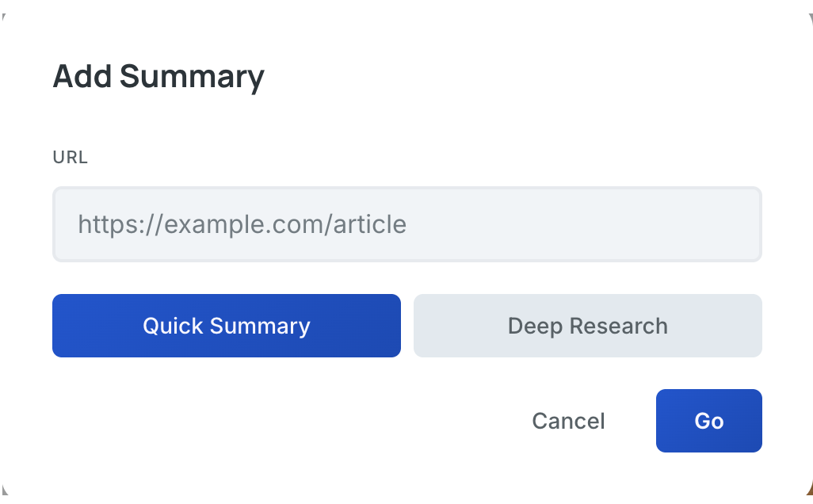Focus the https://example.com/article placeholder field
This screenshot has width=813, height=504.
pyautogui.click(x=407, y=224)
